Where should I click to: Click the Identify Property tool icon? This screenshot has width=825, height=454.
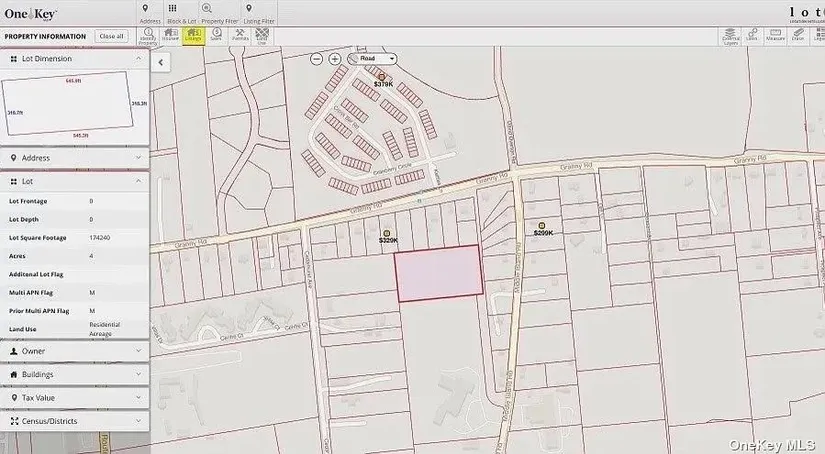tap(148, 36)
